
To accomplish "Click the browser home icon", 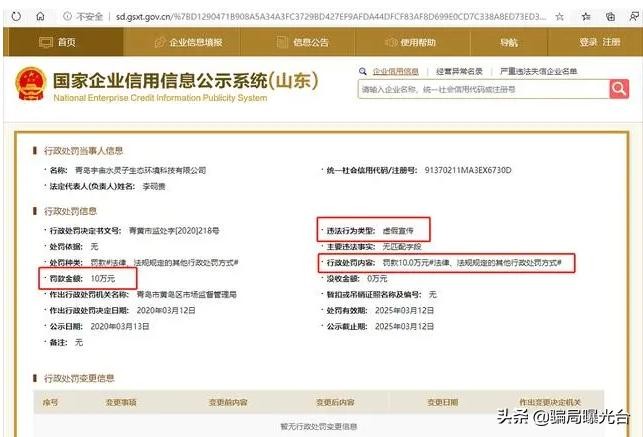I will click(39, 17).
